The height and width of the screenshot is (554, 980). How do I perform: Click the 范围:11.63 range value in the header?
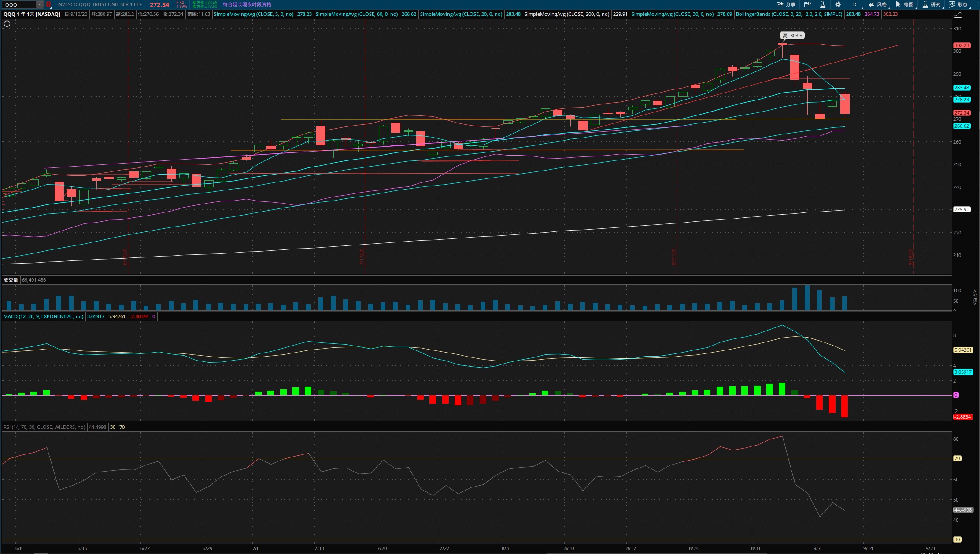click(x=199, y=14)
